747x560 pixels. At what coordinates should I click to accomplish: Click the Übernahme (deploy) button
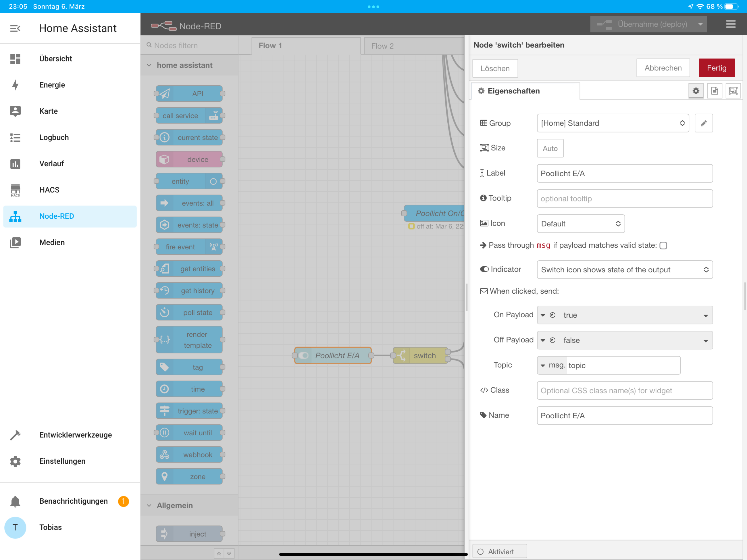[x=642, y=24]
